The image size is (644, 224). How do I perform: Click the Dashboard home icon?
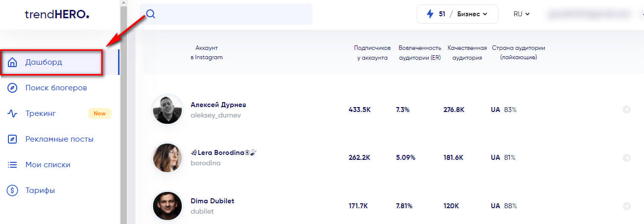point(13,62)
